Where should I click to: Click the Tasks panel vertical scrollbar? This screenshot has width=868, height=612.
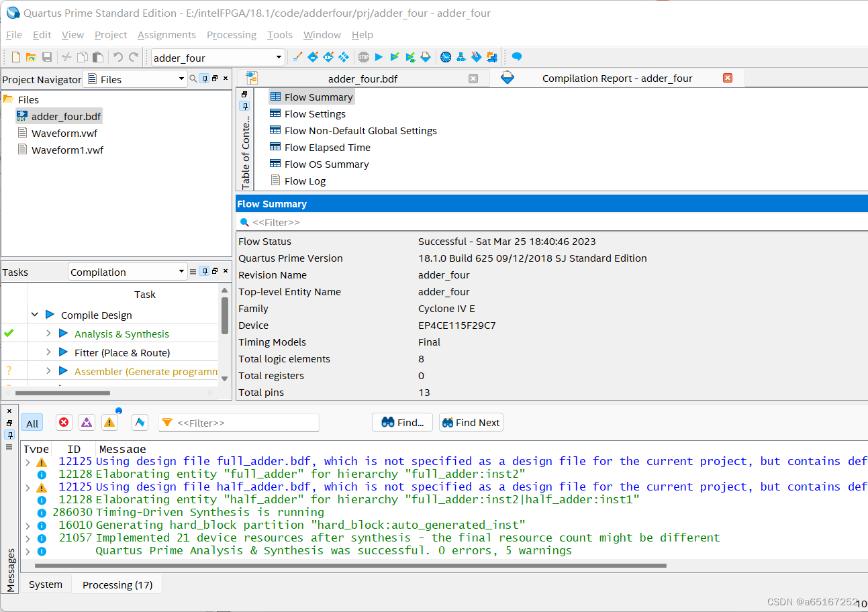coord(225,315)
